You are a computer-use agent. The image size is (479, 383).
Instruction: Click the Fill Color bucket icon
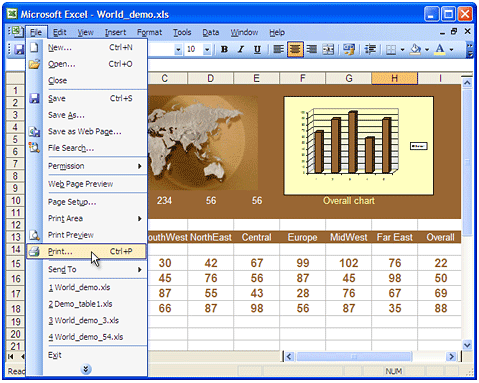click(415, 50)
